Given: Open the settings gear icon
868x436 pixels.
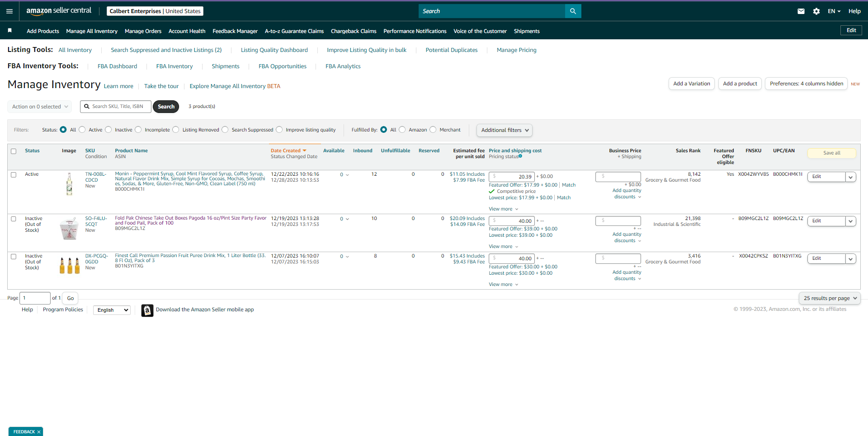Looking at the screenshot, I should click(x=816, y=11).
